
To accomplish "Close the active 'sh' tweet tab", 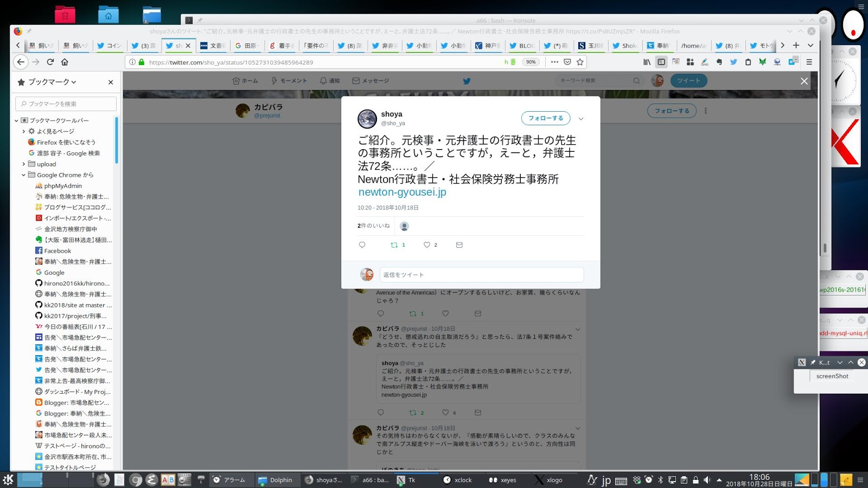I will 188,46.
